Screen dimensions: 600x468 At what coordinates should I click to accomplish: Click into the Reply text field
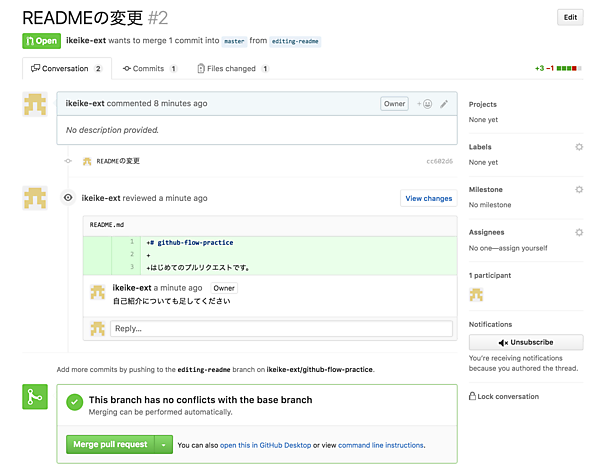(x=281, y=328)
